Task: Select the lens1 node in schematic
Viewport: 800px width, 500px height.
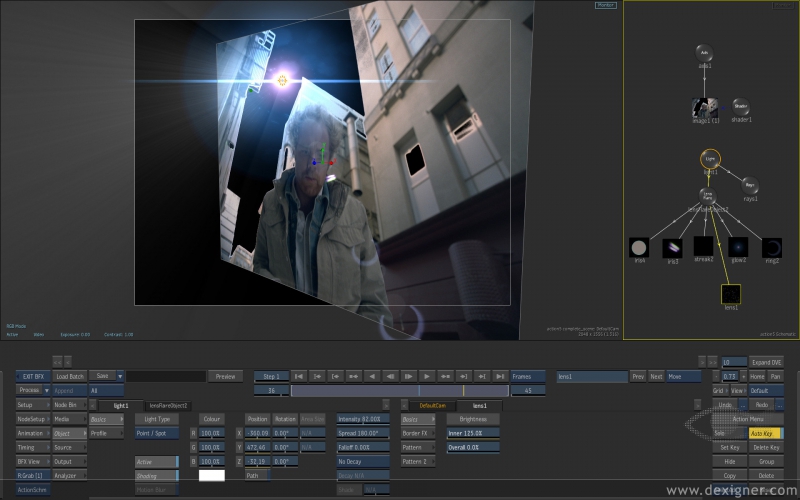Action: pyautogui.click(x=731, y=294)
